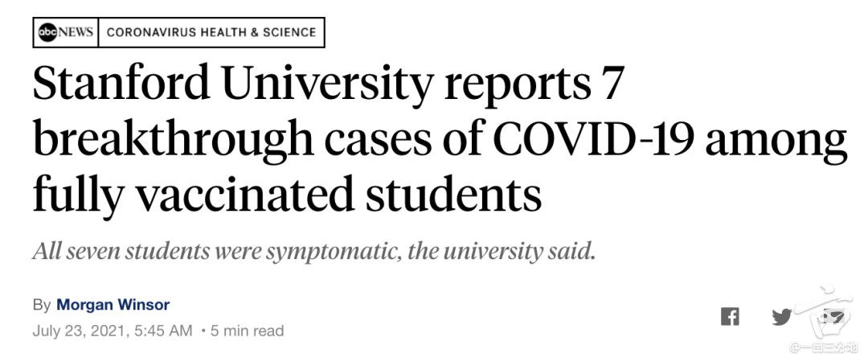The image size is (868, 362).
Task: Click the calligraphy watermark logo
Action: coord(824,311)
